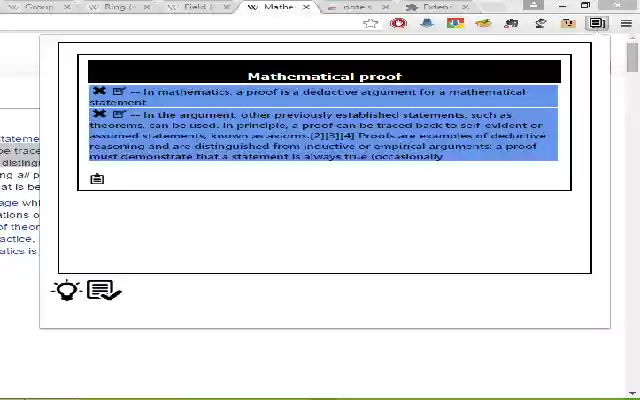Toggle the notes extension popup button
The image size is (640, 400).
(x=597, y=23)
